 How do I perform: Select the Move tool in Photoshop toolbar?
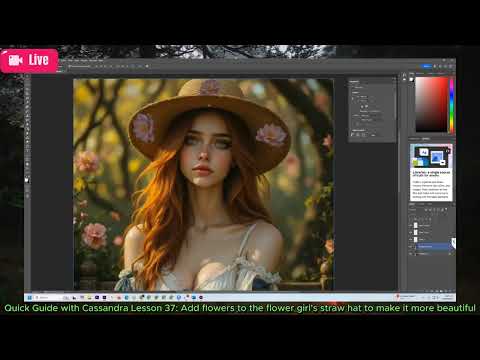[x=27, y=76]
